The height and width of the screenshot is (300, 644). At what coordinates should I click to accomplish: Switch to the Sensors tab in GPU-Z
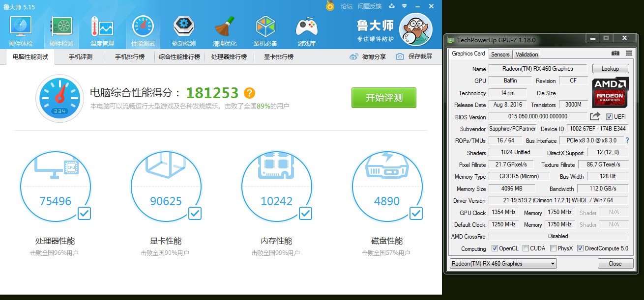pos(500,54)
